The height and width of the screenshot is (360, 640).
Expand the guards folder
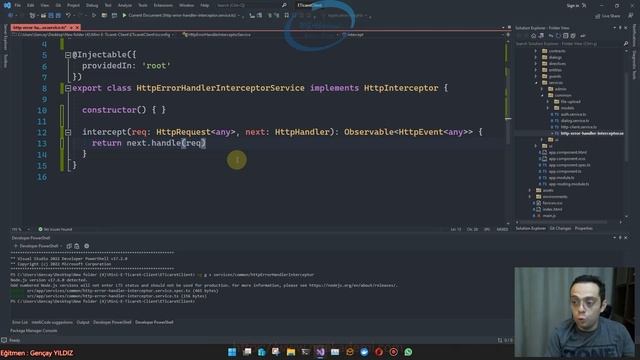[x=536, y=76]
